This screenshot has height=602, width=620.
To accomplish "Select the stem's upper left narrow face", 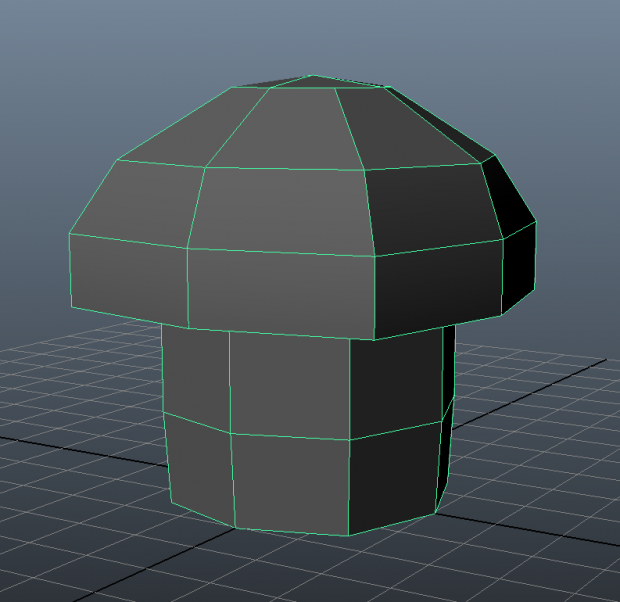I will [x=196, y=373].
